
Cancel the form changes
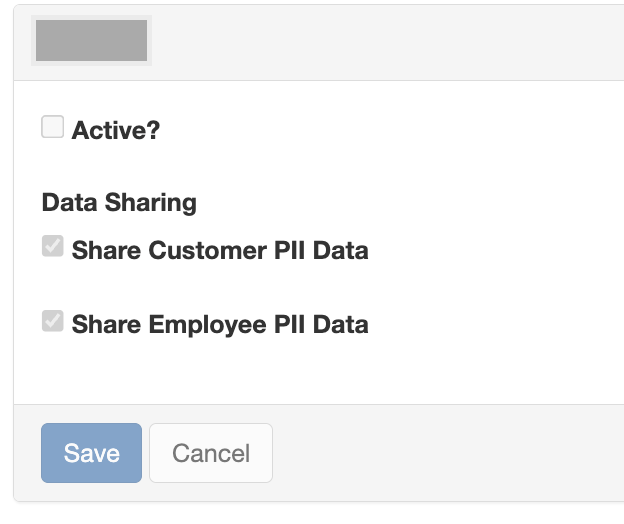click(x=211, y=453)
